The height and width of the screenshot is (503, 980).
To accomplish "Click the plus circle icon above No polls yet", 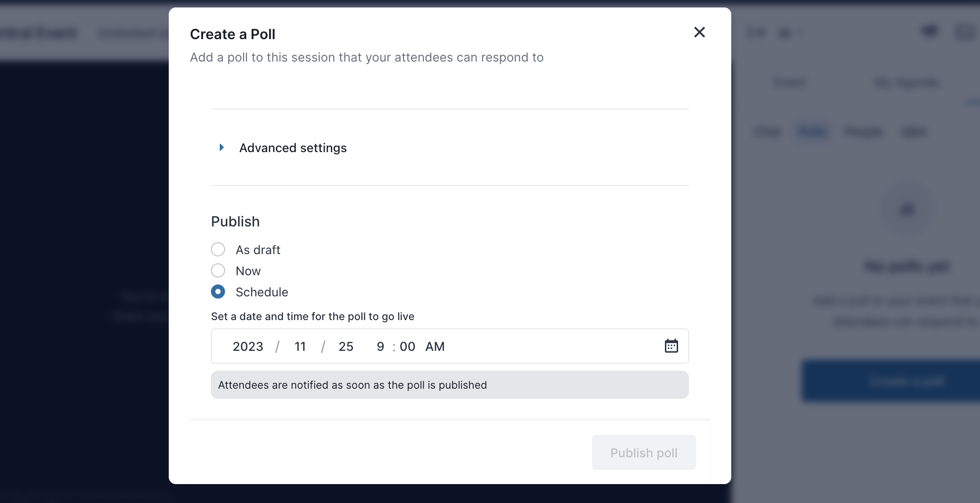I will click(x=907, y=209).
